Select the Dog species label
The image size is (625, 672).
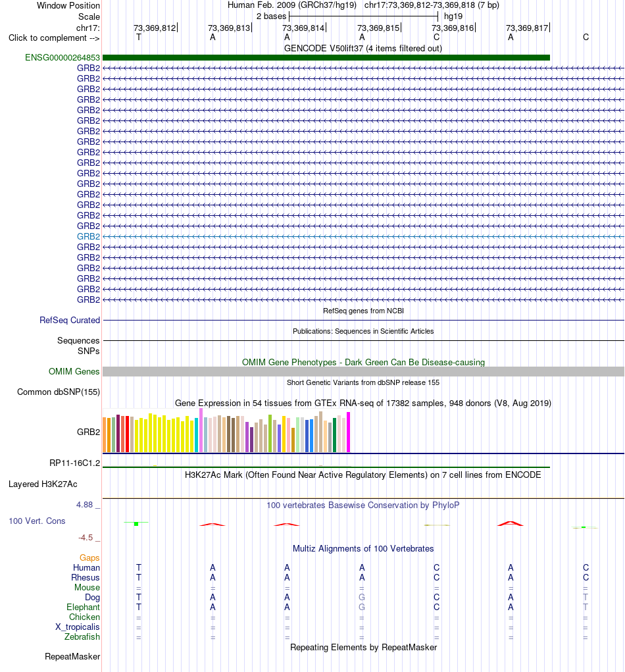[x=92, y=598]
